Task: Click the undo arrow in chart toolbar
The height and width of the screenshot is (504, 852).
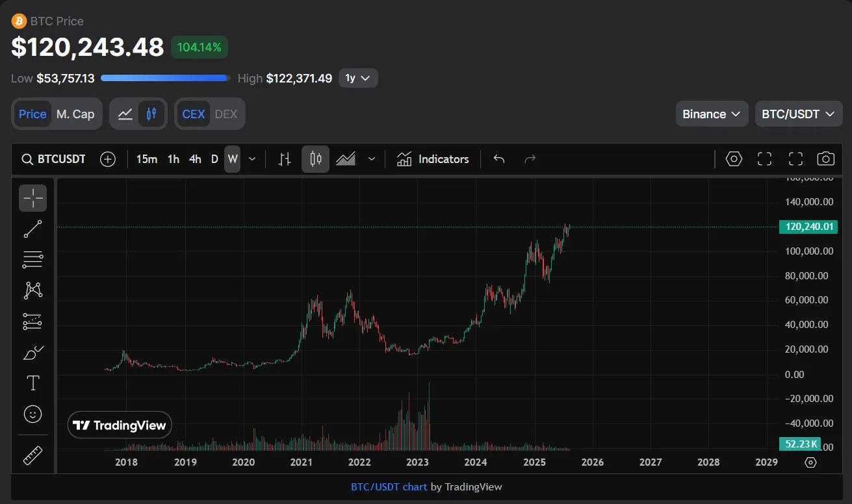Action: click(498, 159)
